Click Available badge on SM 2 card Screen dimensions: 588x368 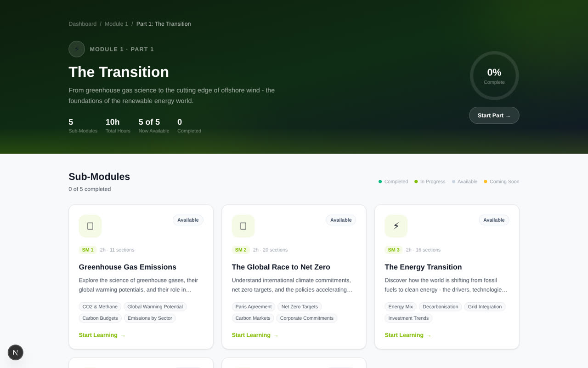click(x=341, y=220)
